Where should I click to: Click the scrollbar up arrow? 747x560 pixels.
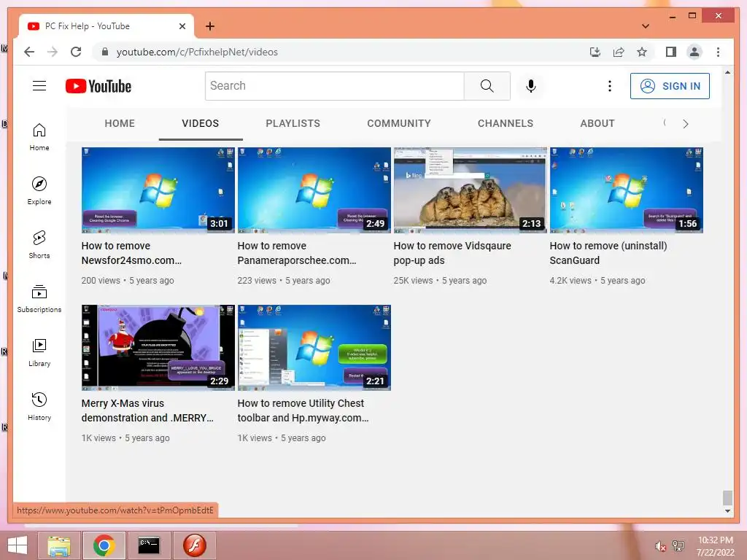pos(727,72)
